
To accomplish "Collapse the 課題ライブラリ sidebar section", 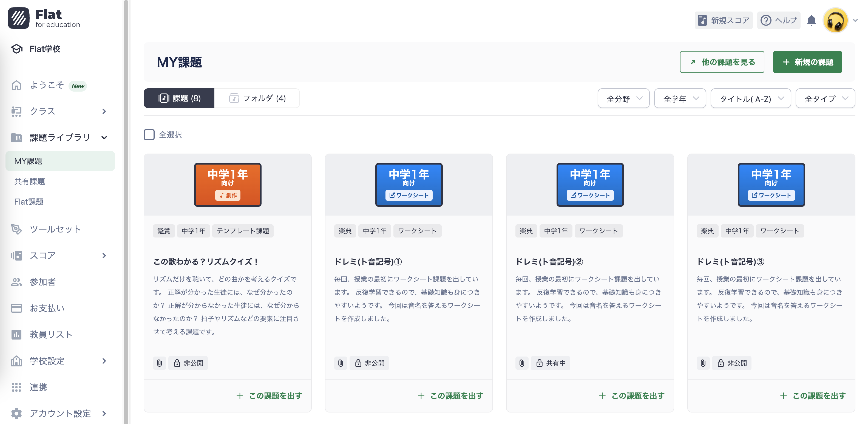I will 104,137.
